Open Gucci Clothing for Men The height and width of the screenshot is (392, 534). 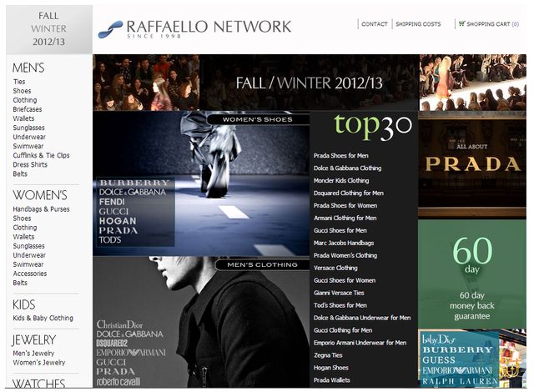pyautogui.click(x=343, y=330)
